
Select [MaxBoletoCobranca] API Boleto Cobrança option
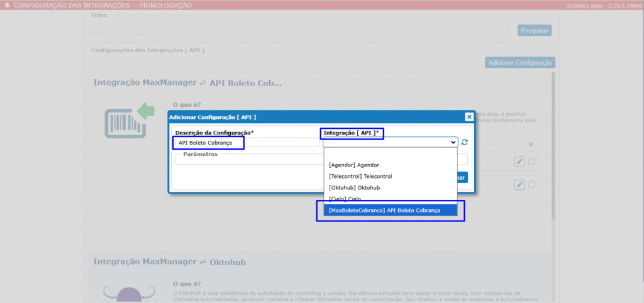(390, 210)
